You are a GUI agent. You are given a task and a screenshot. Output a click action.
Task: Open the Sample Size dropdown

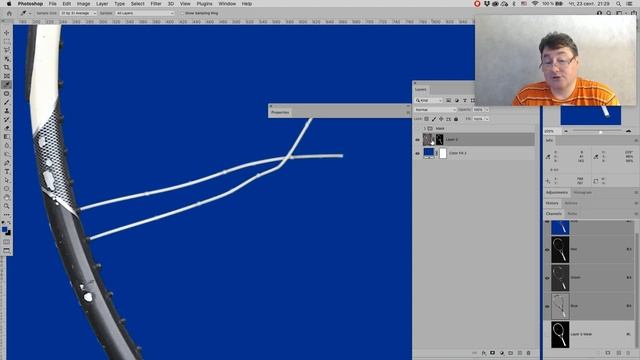tap(78, 13)
